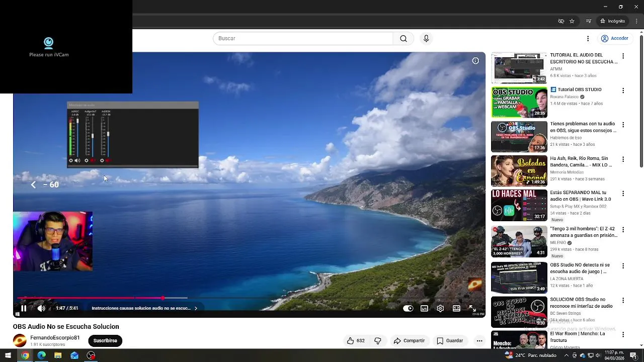Open options menu for 'OBS Studio NO detecta' video
644x362 pixels.
pos(623,266)
